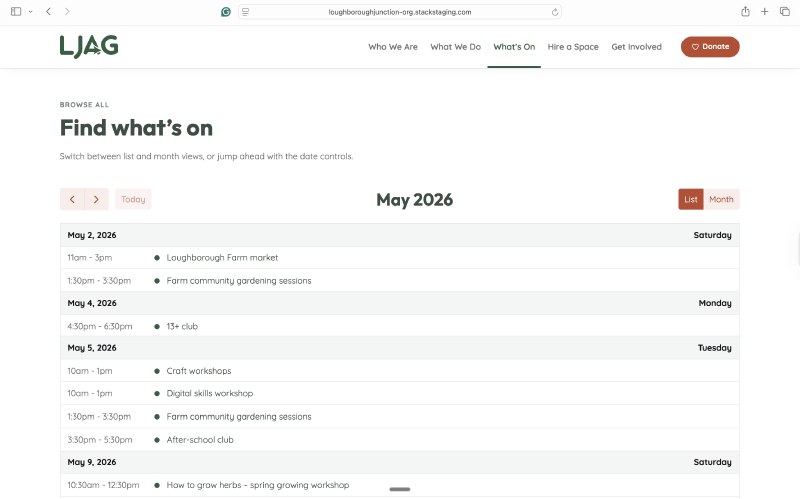Open the Hire a Space menu
The width and height of the screenshot is (800, 499).
573,47
